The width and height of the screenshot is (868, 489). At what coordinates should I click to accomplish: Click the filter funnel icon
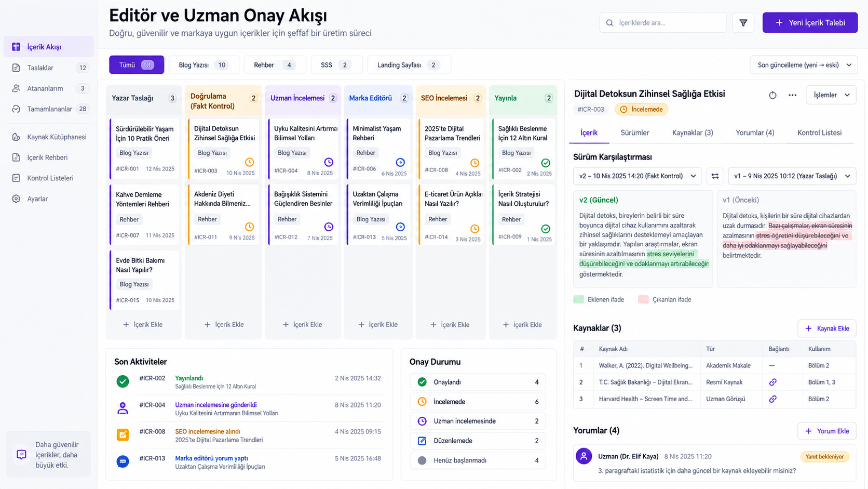click(x=743, y=23)
